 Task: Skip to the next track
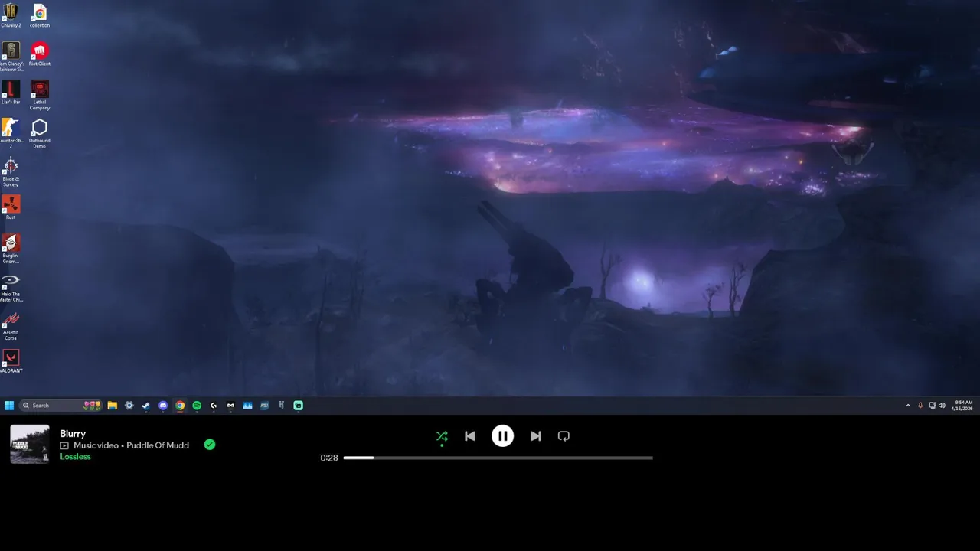(536, 436)
